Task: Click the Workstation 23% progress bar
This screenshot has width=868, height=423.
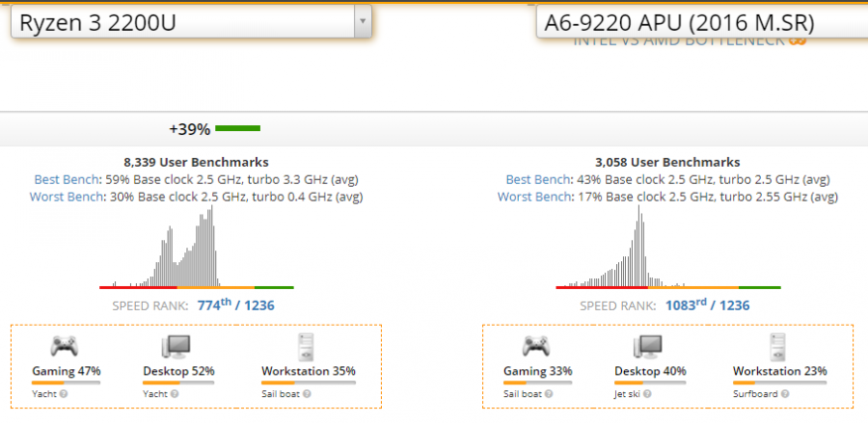Action: pyautogui.click(x=780, y=383)
